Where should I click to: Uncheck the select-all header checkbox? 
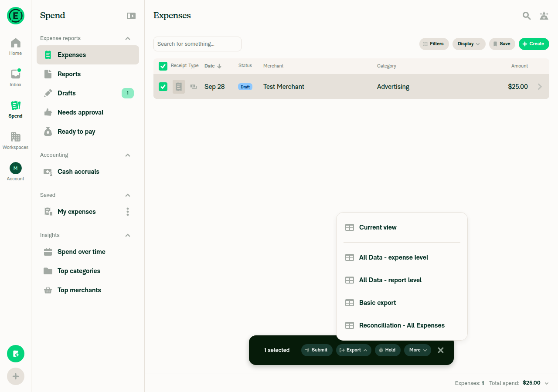tap(163, 66)
